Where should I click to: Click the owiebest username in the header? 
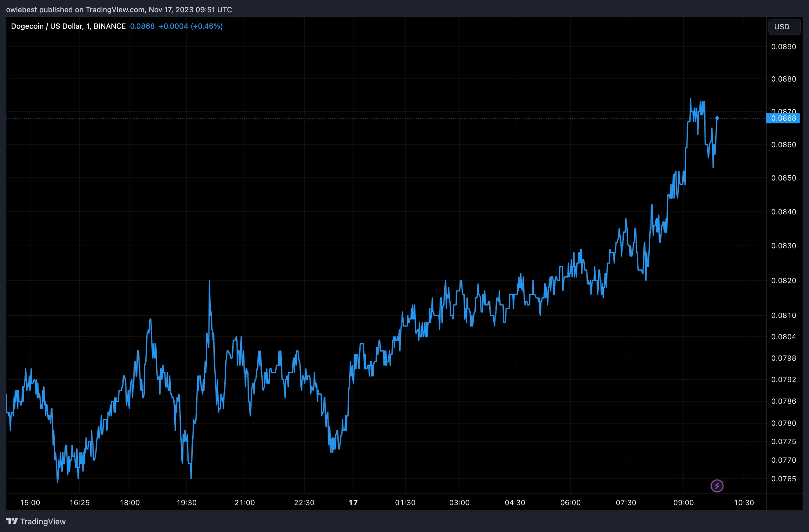point(21,9)
